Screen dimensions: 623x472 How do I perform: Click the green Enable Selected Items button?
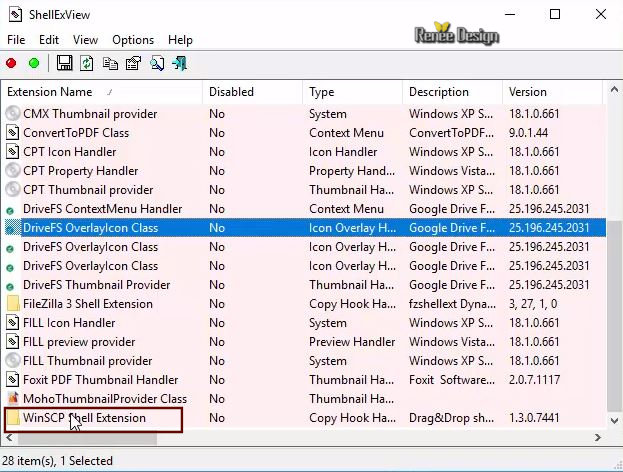[34, 63]
